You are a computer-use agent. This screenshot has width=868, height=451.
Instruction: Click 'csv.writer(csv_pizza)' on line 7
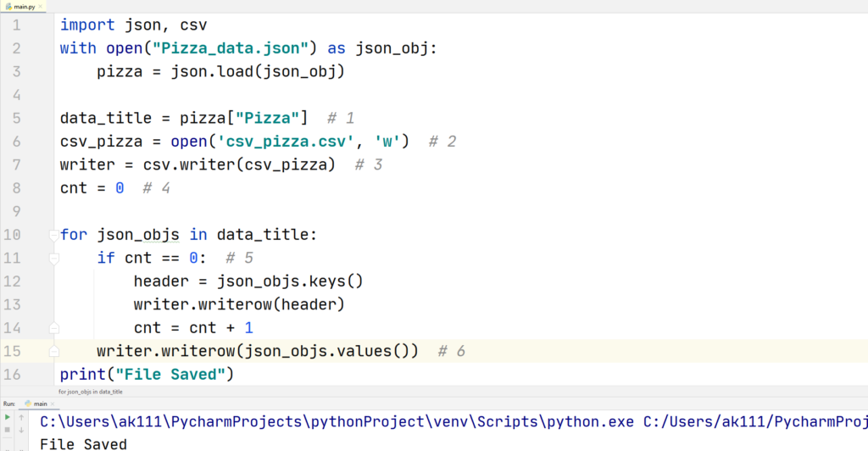click(239, 165)
